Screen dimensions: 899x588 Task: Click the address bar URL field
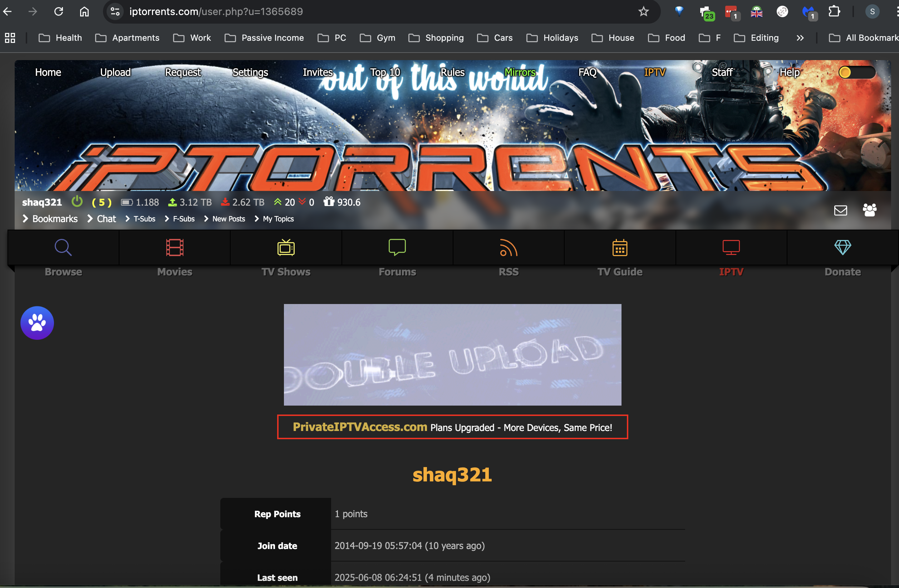[382, 12]
